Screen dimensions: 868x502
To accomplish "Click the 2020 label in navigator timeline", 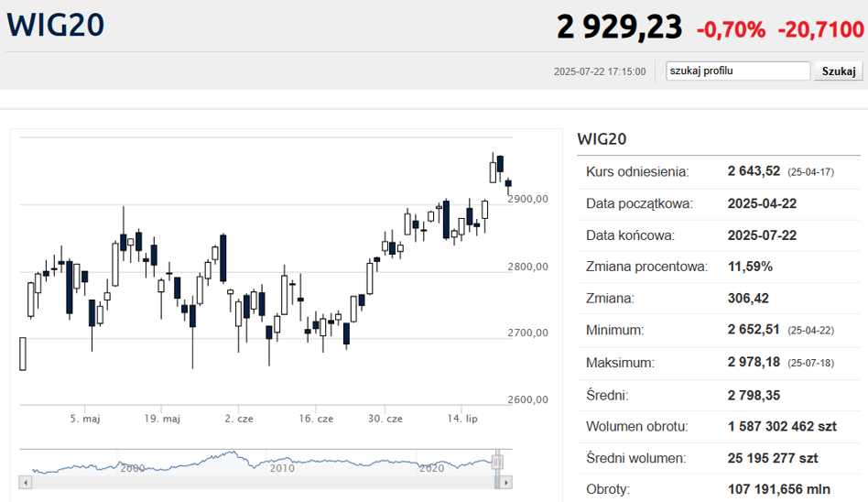I will [431, 468].
